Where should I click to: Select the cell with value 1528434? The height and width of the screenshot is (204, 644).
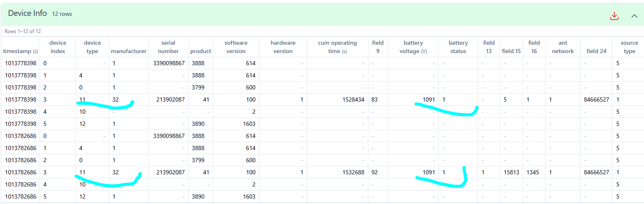pyautogui.click(x=337, y=99)
